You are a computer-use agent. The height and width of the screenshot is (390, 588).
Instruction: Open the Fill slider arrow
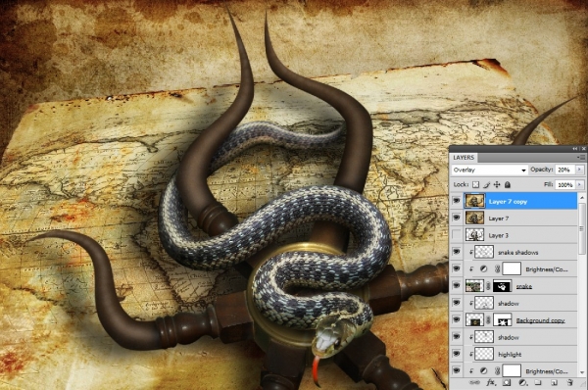click(x=580, y=185)
